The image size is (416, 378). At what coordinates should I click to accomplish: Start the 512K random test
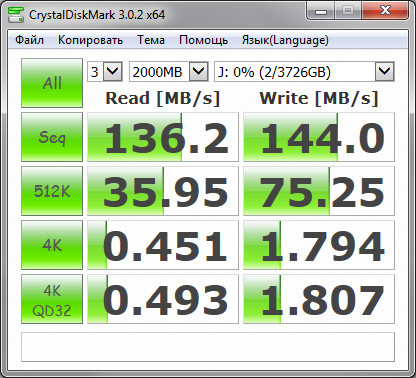point(52,191)
